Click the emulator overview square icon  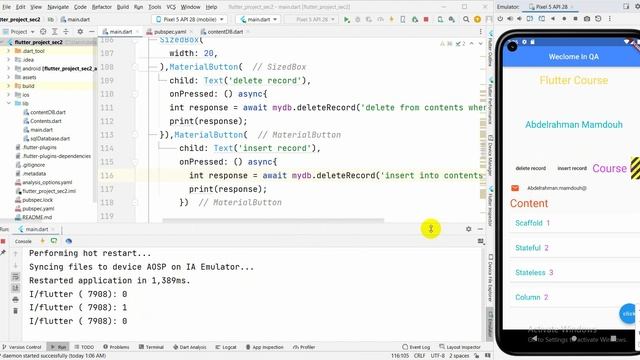click(576, 19)
